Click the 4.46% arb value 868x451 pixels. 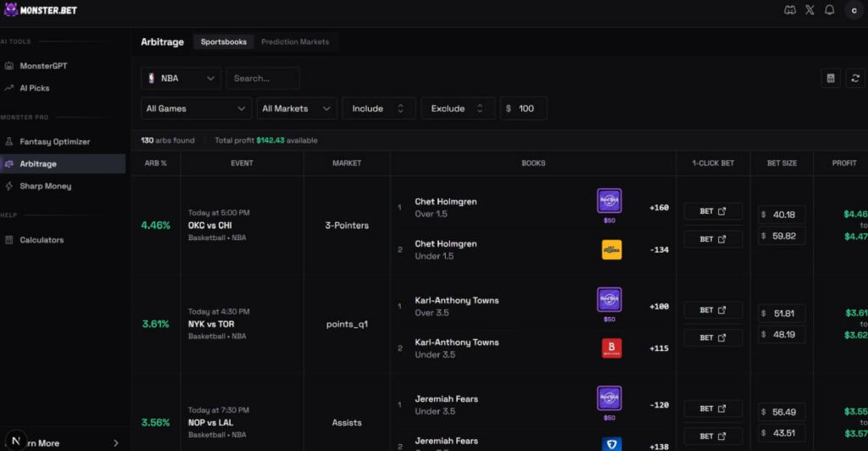pos(156,225)
